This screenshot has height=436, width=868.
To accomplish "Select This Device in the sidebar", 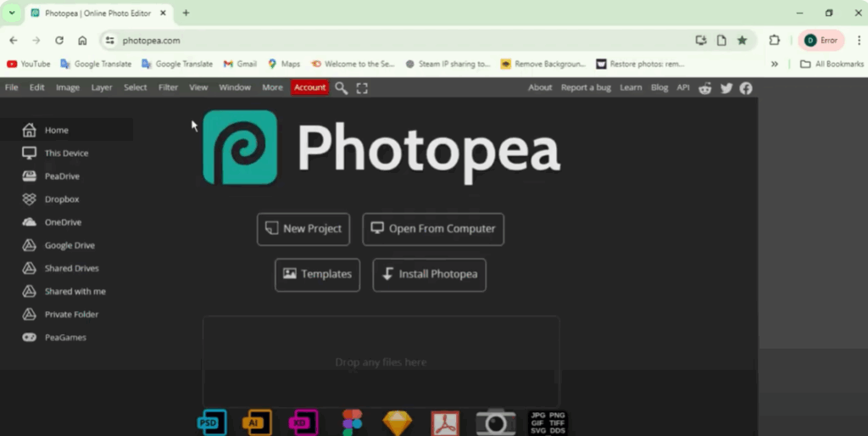I will tap(66, 153).
